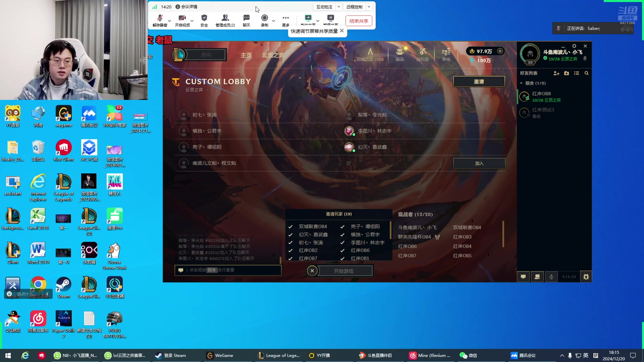
Task: Click the bug report icon at friends panel bottom
Action: click(586, 277)
